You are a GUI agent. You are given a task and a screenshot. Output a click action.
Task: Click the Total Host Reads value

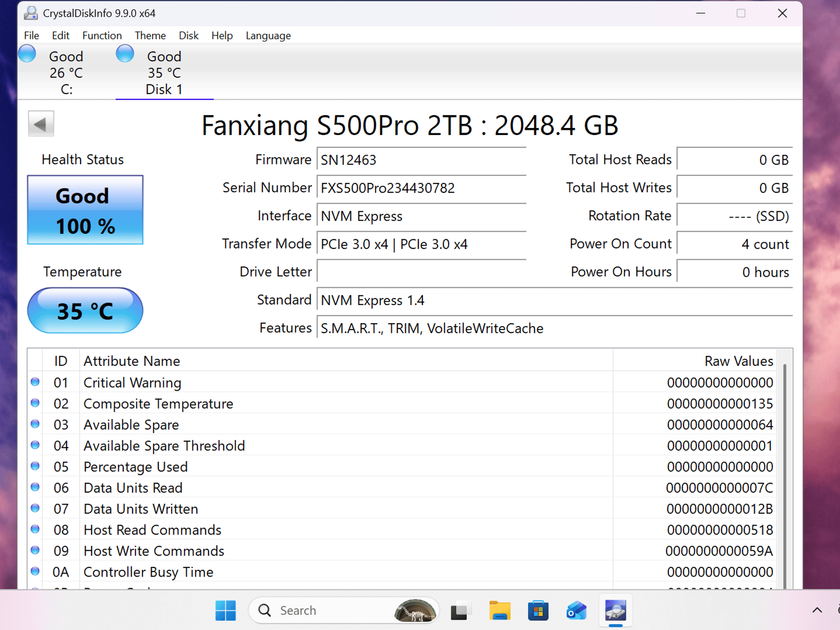pos(735,160)
